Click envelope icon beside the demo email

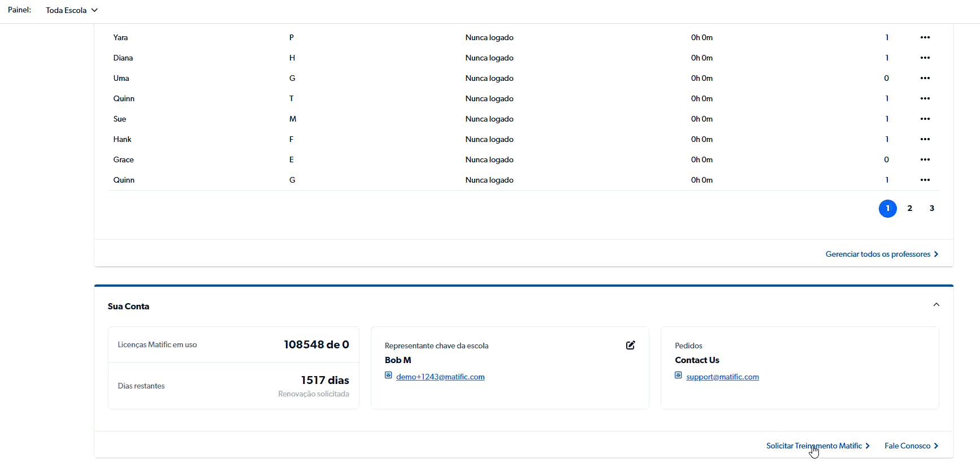point(388,376)
